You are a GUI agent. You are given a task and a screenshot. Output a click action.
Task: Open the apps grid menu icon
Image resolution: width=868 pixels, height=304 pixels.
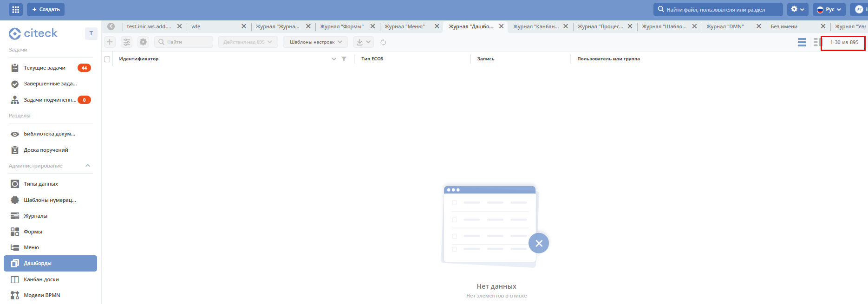tap(15, 9)
